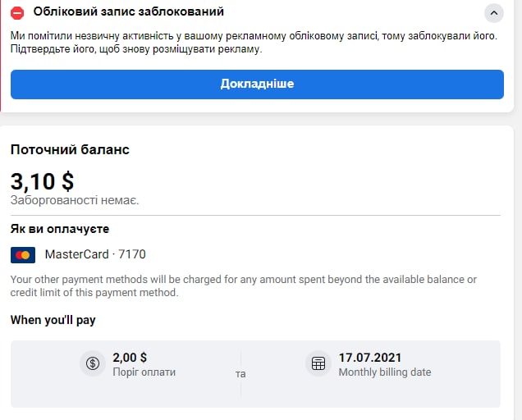Click the Поточний баланс heading
This screenshot has width=522, height=420.
pos(70,149)
